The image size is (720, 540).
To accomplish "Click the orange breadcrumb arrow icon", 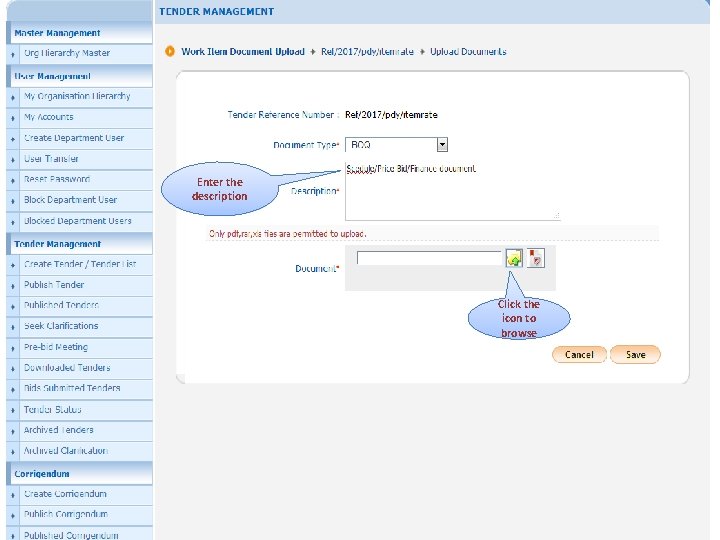I will click(170, 51).
